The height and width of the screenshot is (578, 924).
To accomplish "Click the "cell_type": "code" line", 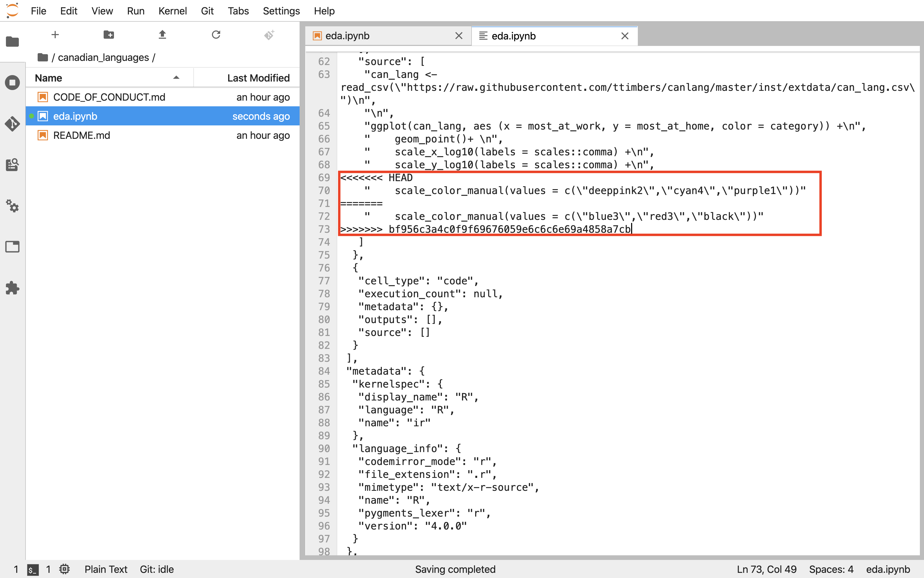I will 418,281.
